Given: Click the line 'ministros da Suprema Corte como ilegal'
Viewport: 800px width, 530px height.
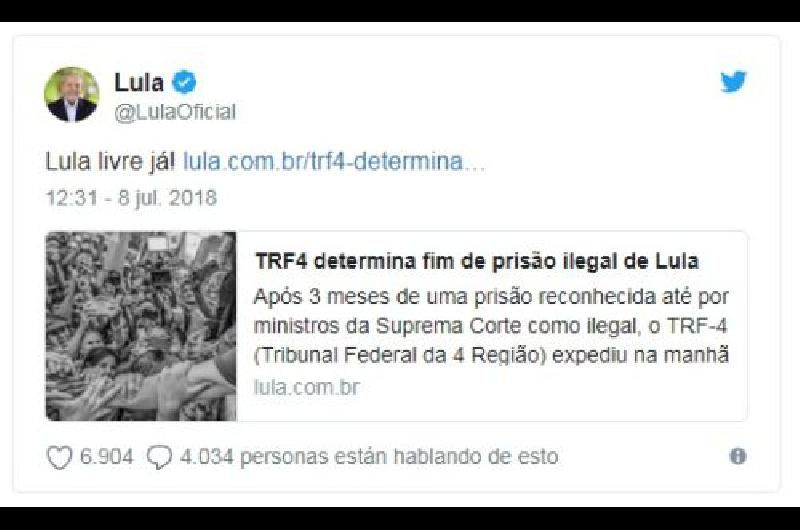Looking at the screenshot, I should (447, 326).
